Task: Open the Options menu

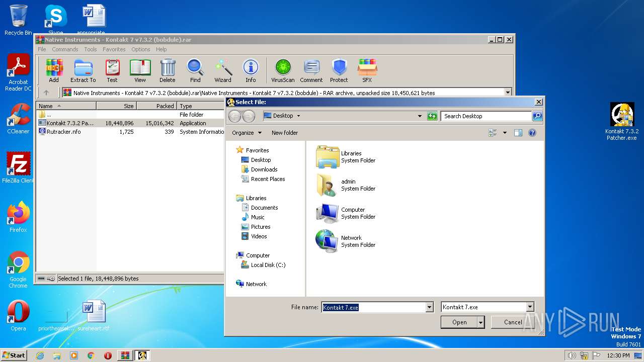Action: (141, 49)
